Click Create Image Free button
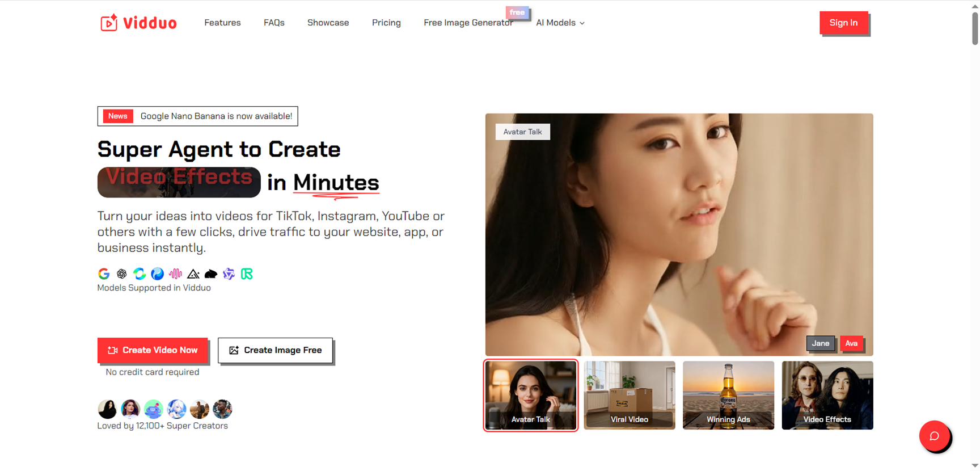 (x=275, y=350)
